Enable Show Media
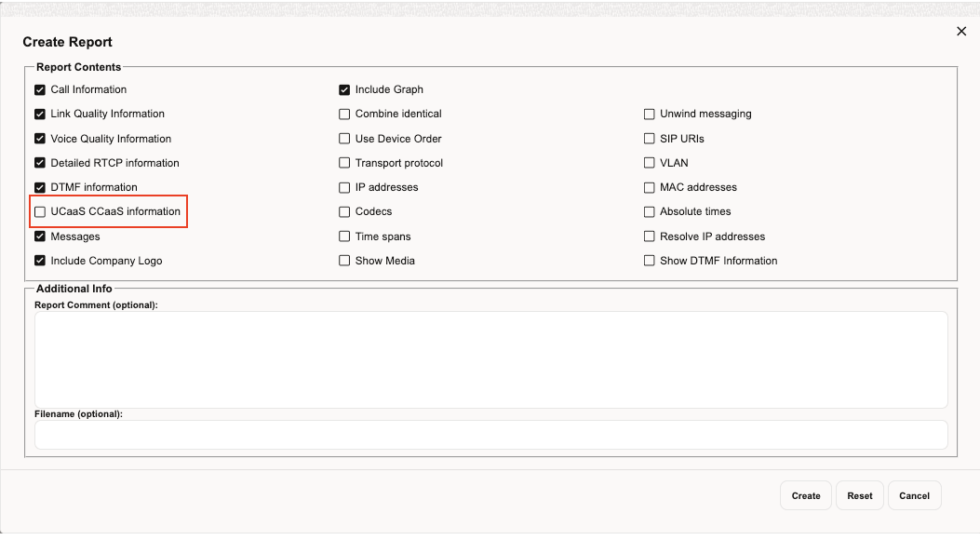 point(344,261)
